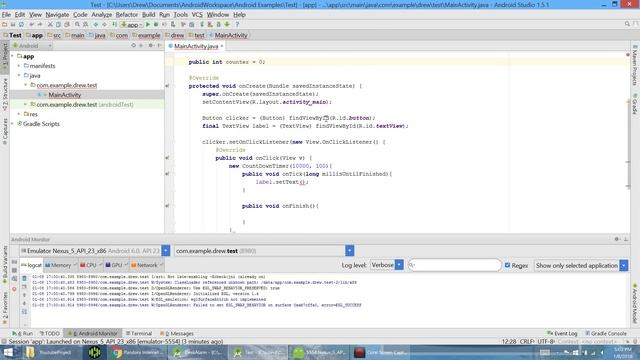Open the Structure side panel tab

click(x=5, y=95)
